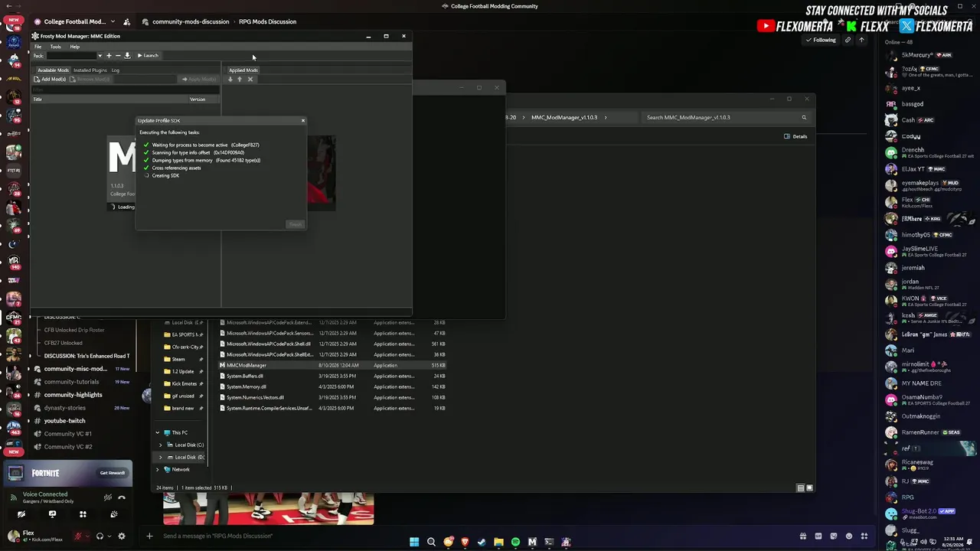980x551 pixels.
Task: Toggle the muted microphone in Discord
Action: tap(77, 536)
